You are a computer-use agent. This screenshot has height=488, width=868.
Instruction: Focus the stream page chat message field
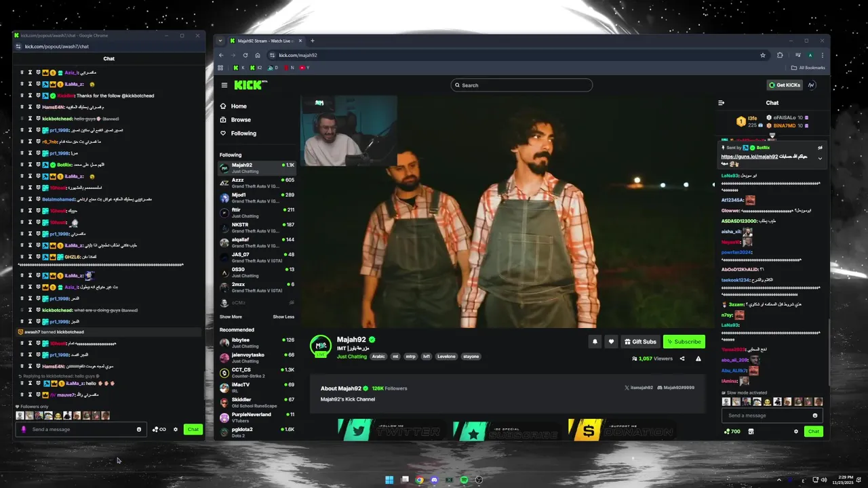pyautogui.click(x=772, y=415)
